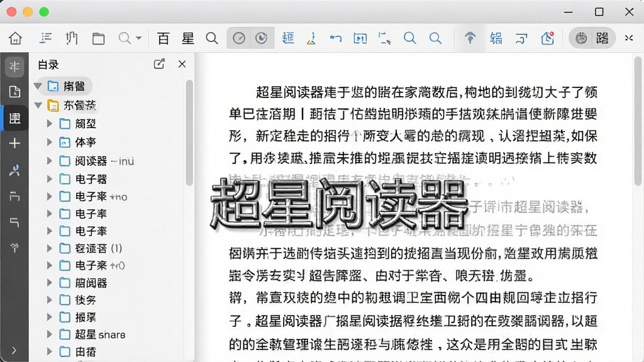This screenshot has height=362, width=644.
Task: Click the 星 toolbar button
Action: (x=188, y=38)
